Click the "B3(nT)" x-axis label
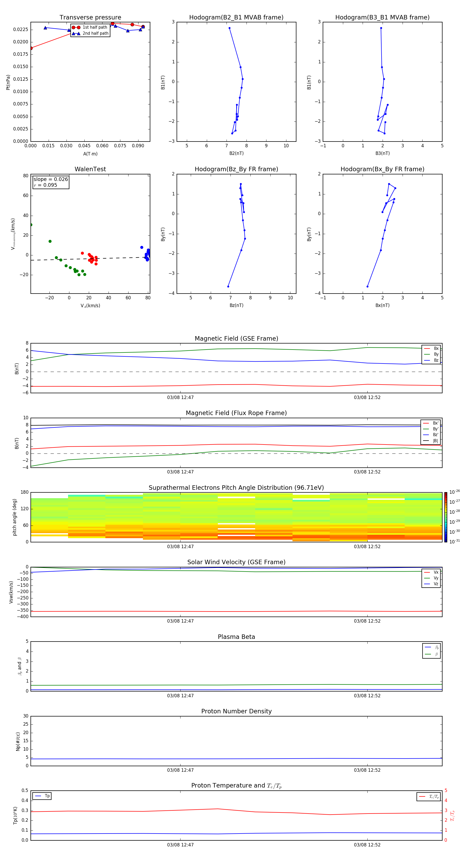473x868 pixels. 382,153
